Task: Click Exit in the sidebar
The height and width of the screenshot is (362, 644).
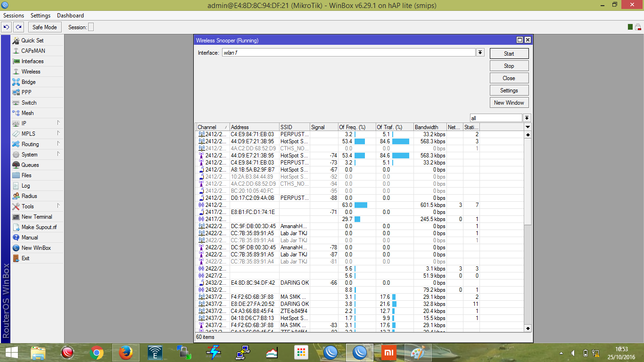Action: [x=37, y=258]
